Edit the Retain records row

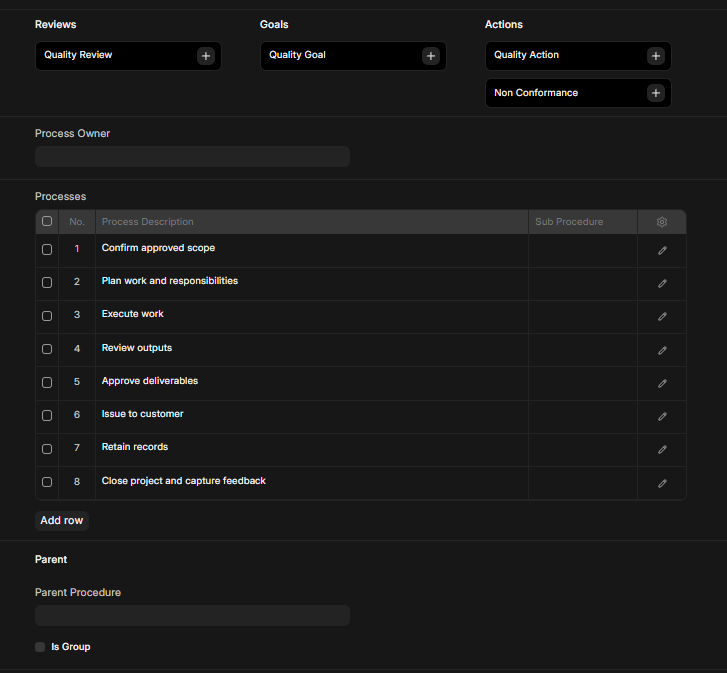pos(662,449)
